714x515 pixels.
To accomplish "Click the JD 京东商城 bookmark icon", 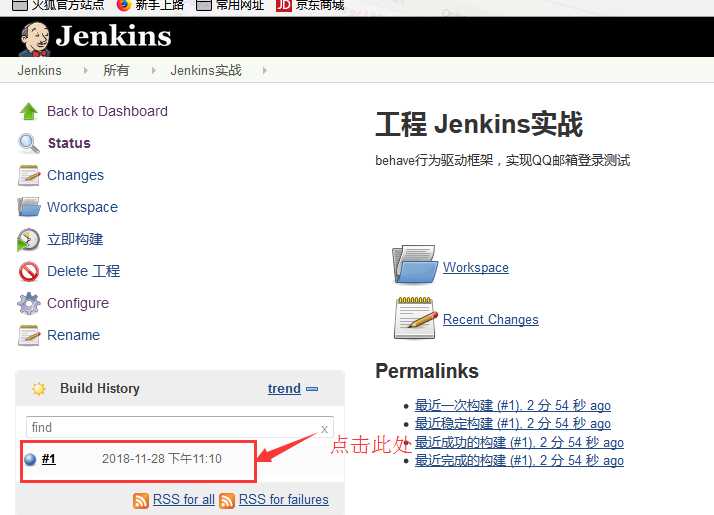I will click(x=283, y=5).
